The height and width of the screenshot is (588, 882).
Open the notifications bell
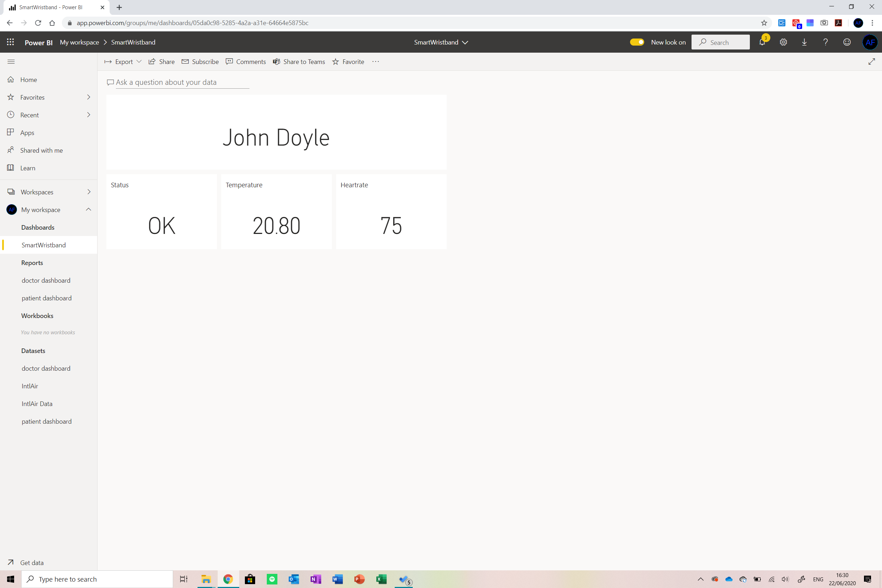pos(762,42)
